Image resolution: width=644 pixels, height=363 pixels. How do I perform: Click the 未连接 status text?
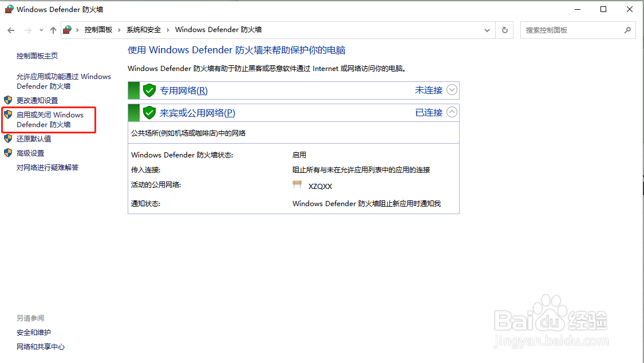[x=429, y=90]
